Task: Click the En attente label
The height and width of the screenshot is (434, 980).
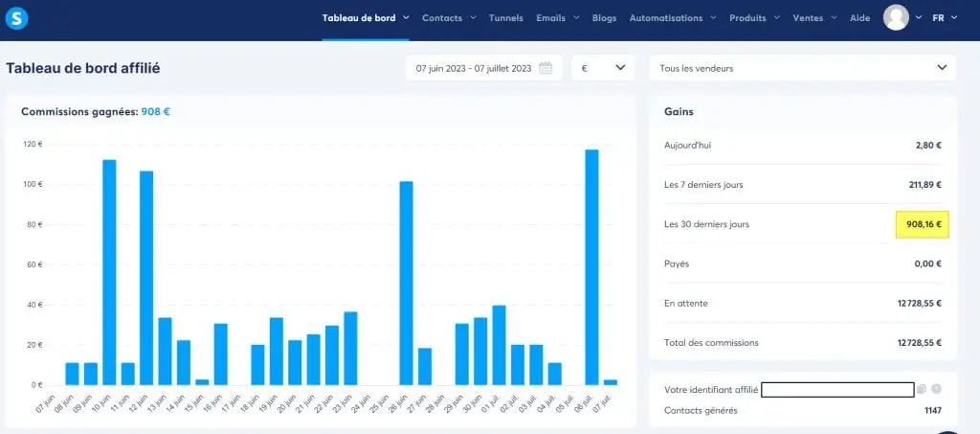Action: click(686, 304)
